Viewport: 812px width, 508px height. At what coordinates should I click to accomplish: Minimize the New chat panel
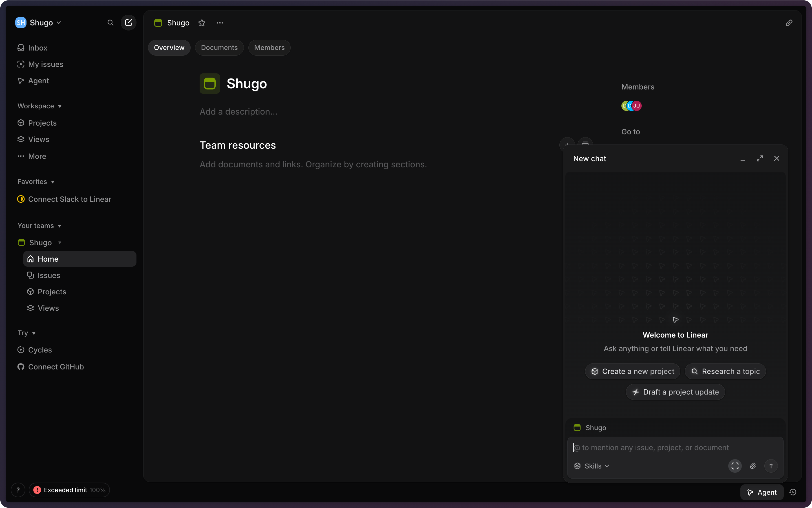(x=743, y=159)
